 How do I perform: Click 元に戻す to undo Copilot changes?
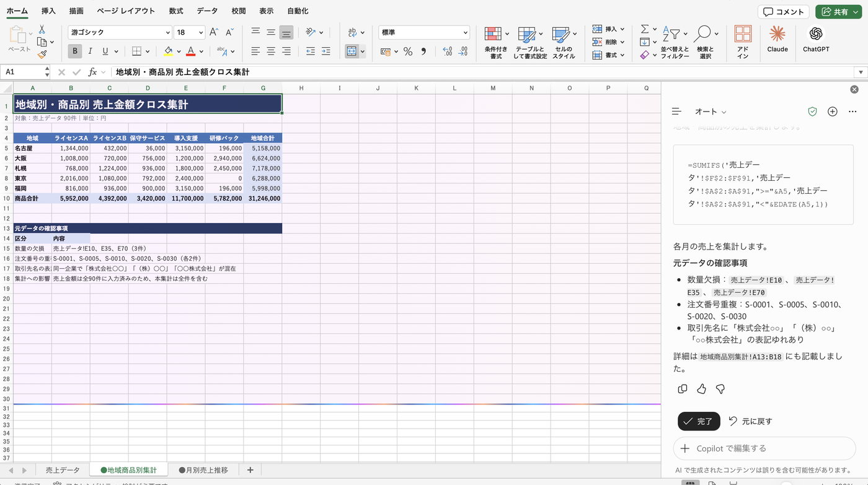[750, 421]
